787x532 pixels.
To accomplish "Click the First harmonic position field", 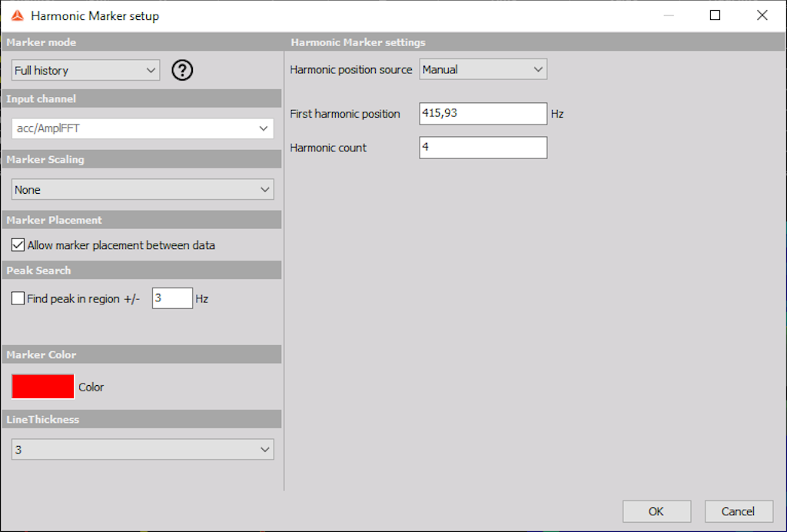I will (x=483, y=114).
